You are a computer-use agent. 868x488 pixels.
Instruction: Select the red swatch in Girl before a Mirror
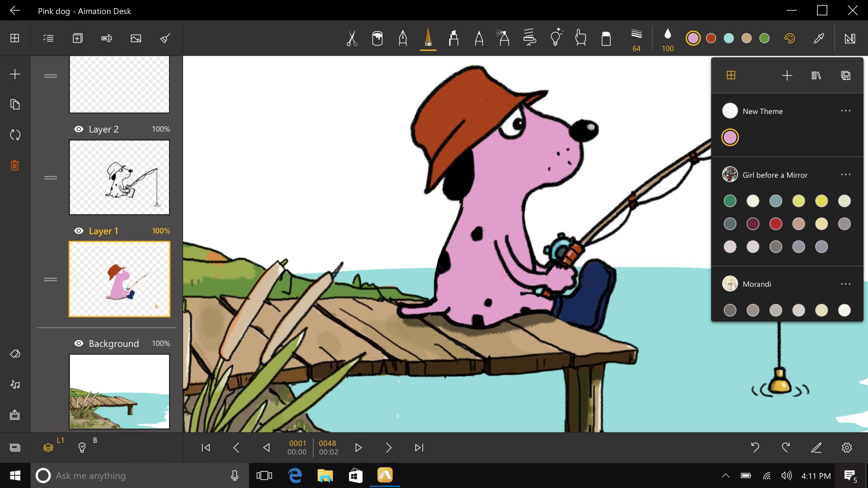tap(776, 223)
